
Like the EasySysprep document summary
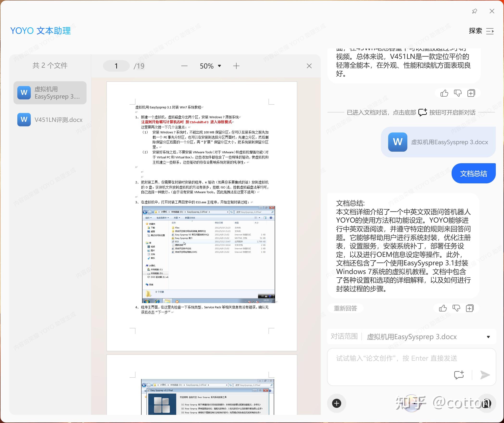(443, 308)
